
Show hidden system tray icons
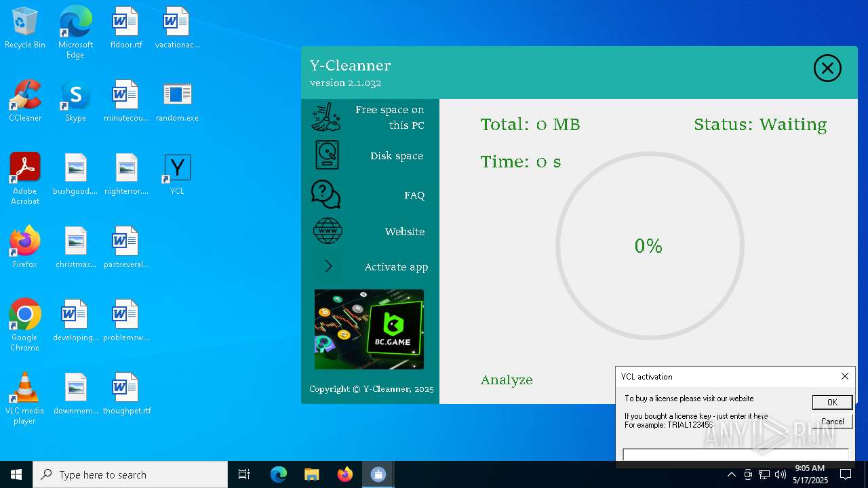(731, 474)
